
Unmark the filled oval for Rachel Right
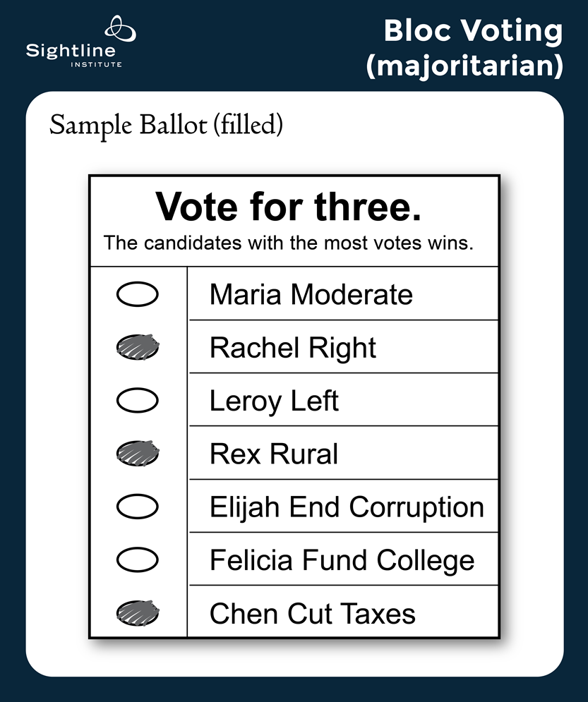pyautogui.click(x=138, y=347)
